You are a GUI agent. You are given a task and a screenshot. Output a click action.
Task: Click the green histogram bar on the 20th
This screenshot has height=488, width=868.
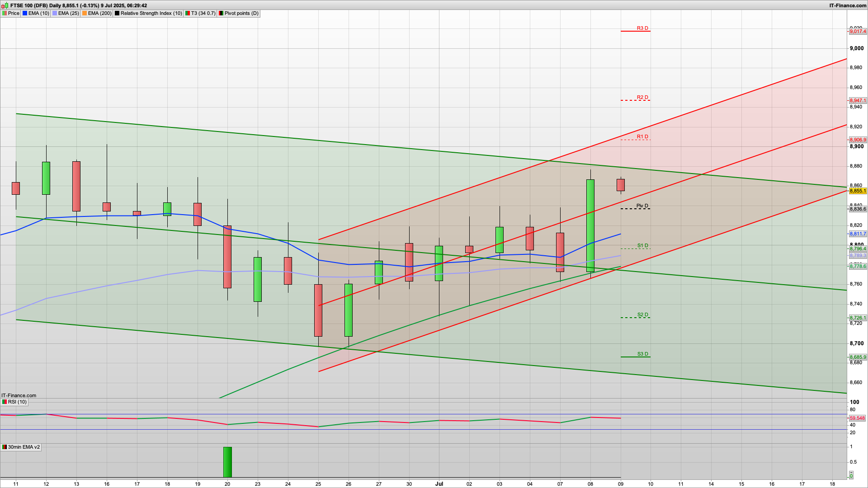click(x=227, y=462)
